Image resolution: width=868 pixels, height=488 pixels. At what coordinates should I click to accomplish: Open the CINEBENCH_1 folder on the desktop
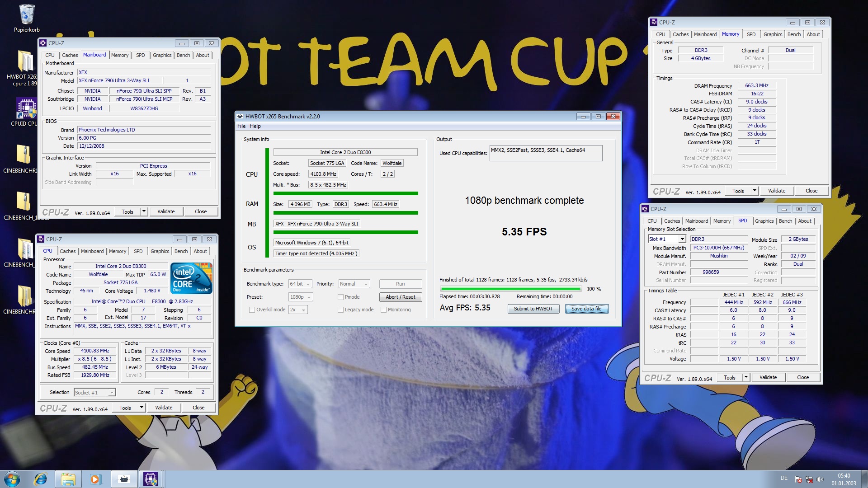click(x=24, y=206)
